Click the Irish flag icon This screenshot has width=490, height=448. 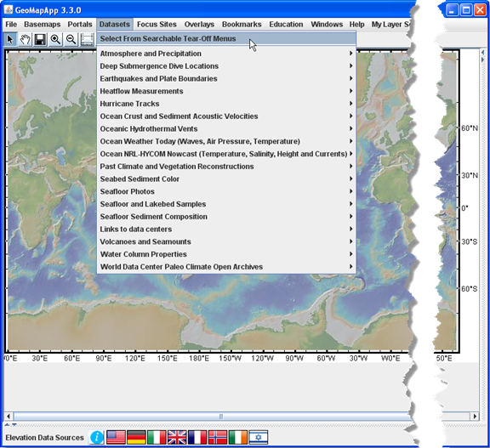pyautogui.click(x=238, y=437)
